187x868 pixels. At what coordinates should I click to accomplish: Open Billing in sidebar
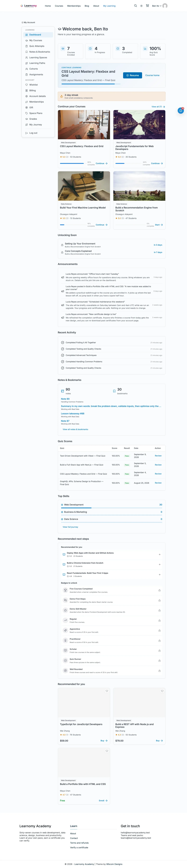[38, 91]
